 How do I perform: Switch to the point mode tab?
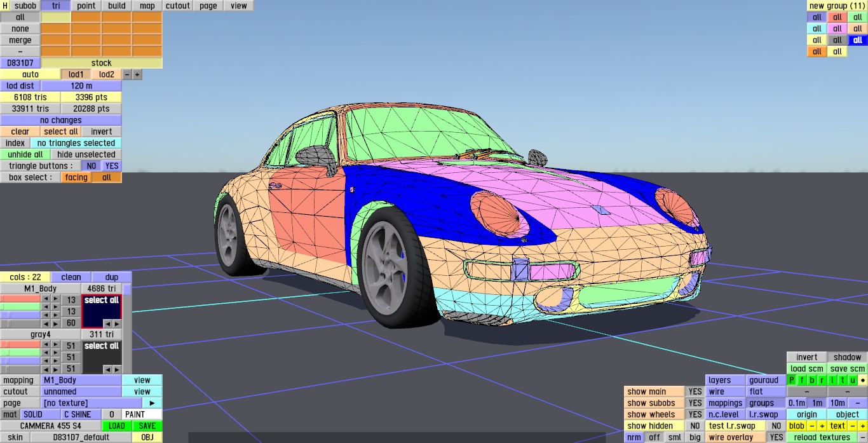86,6
